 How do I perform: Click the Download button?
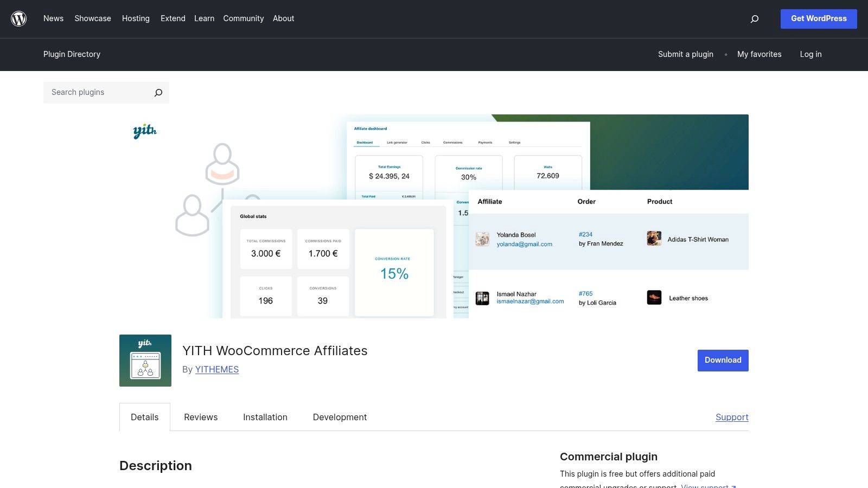click(x=722, y=360)
